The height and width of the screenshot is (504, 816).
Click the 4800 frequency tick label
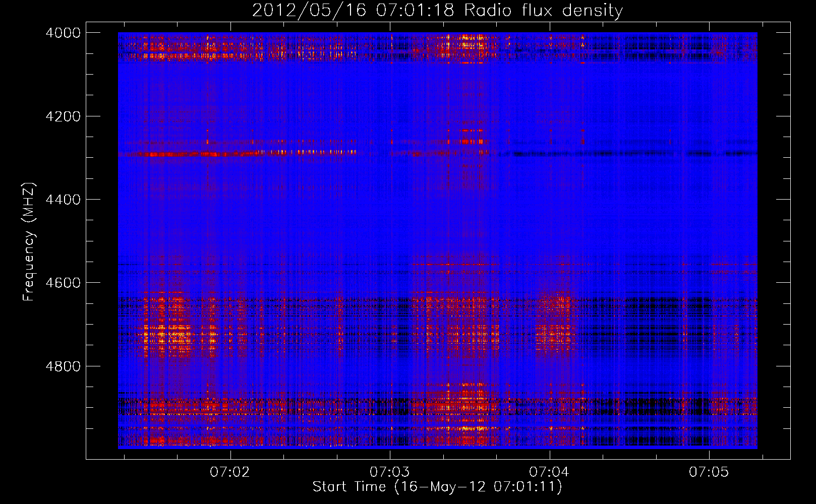[x=63, y=366]
